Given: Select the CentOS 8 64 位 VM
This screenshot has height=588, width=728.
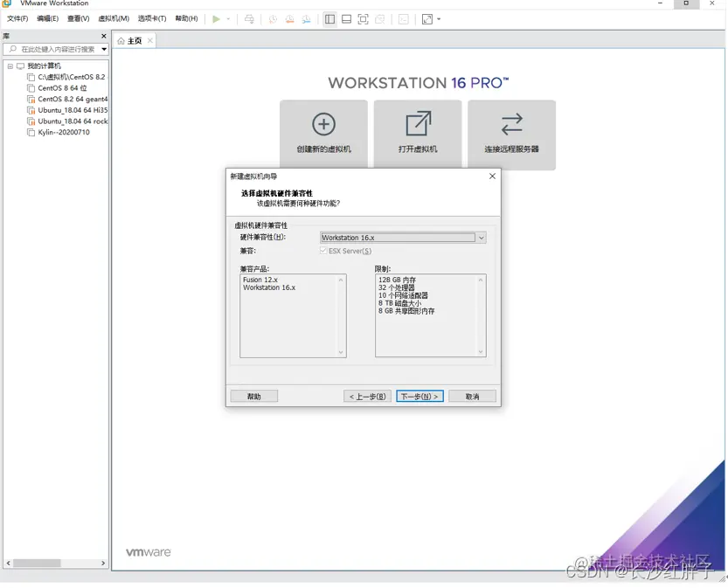Looking at the screenshot, I should pyautogui.click(x=62, y=88).
